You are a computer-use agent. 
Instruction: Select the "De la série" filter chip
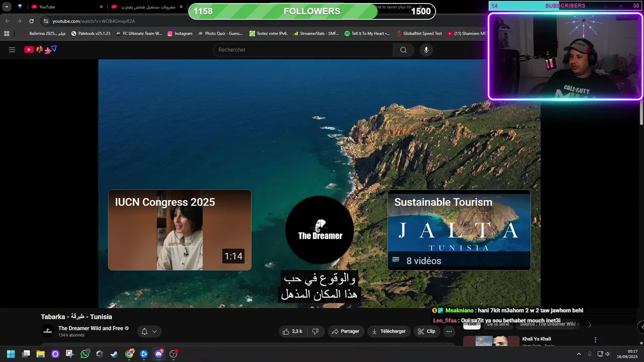point(498,324)
